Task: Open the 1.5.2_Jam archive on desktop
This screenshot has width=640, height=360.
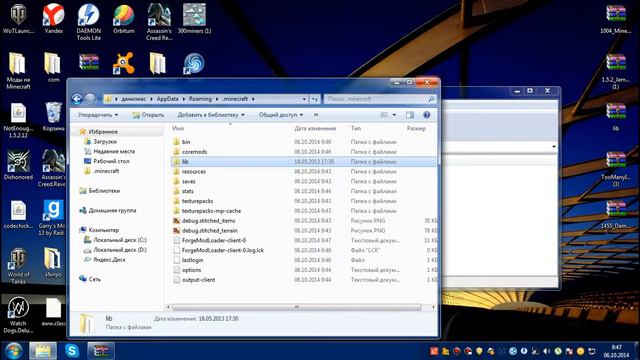Action: tap(616, 71)
